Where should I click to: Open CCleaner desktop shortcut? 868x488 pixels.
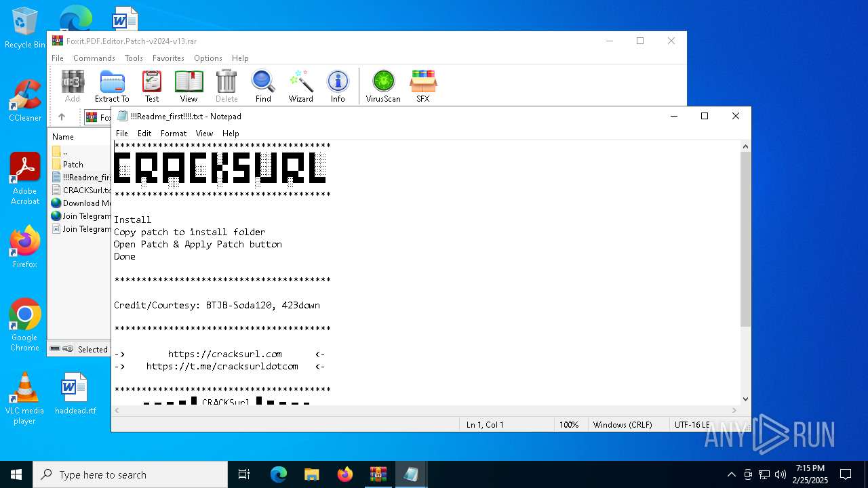coord(25,100)
